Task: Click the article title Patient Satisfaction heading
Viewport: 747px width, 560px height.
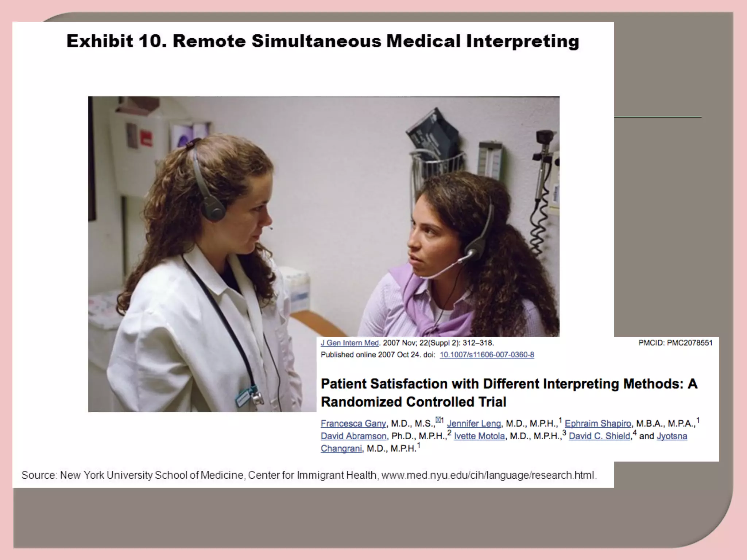Action: click(x=509, y=393)
